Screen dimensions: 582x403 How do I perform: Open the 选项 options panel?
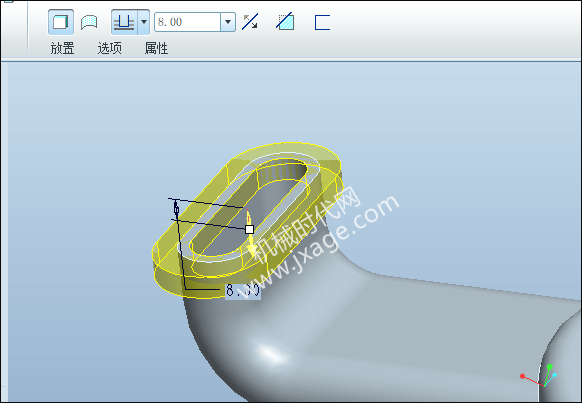[109, 48]
